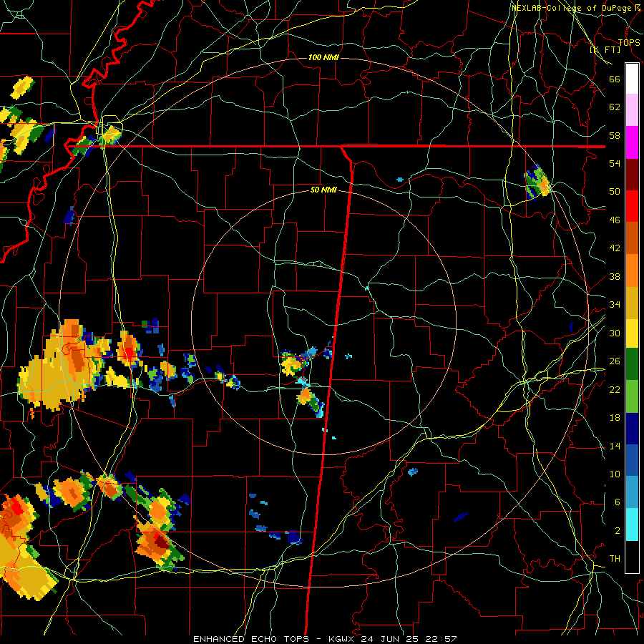This screenshot has width=644, height=644.
Task: Click the gold legend swatch
Action: 632,303
